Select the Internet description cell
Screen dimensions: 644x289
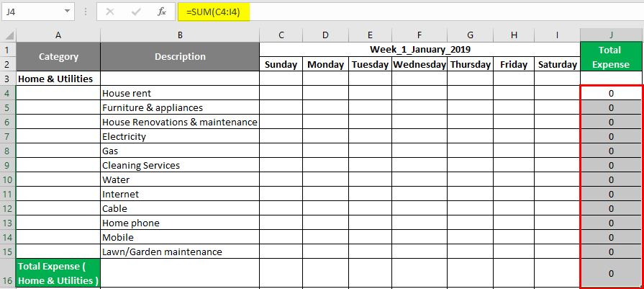(180, 194)
